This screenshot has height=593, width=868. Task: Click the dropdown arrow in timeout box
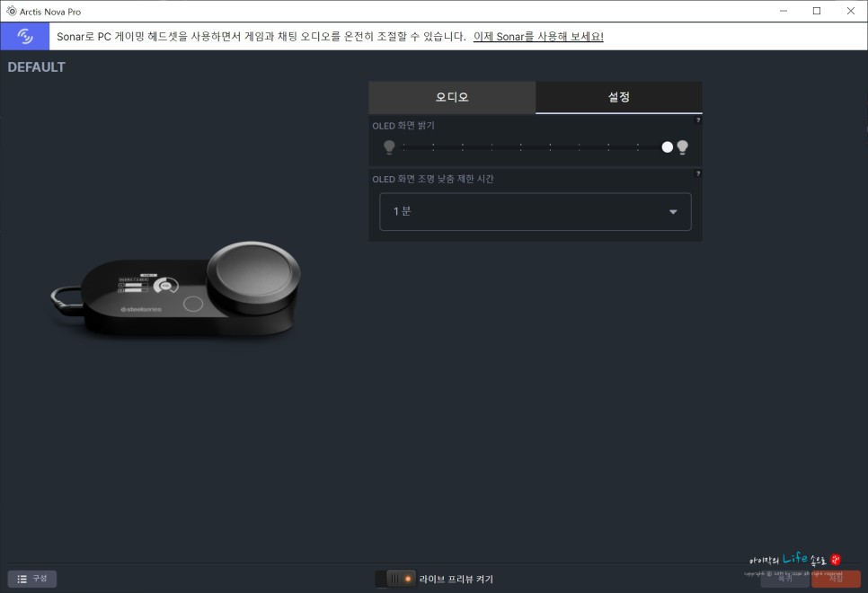[x=673, y=212]
